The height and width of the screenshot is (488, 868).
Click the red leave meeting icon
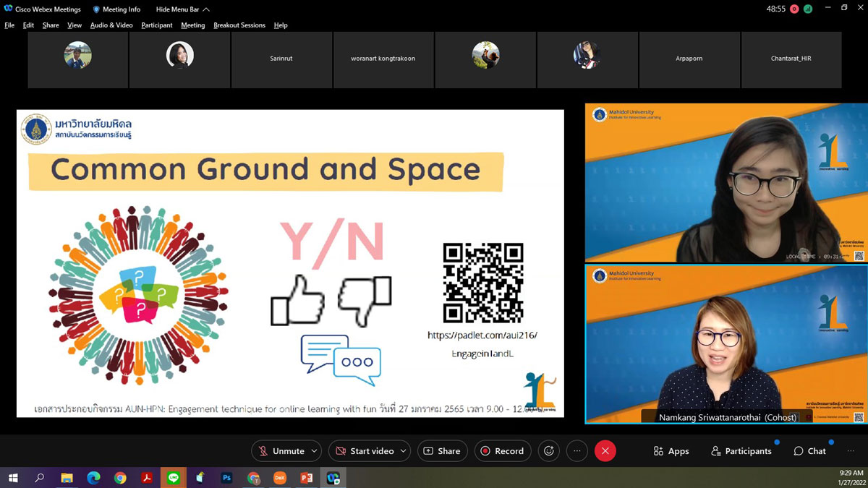point(605,451)
